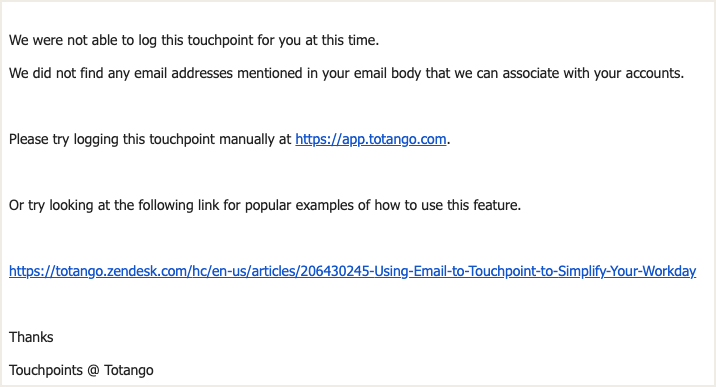Open the https://app.totango.com link
This screenshot has height=387, width=716.
click(371, 139)
